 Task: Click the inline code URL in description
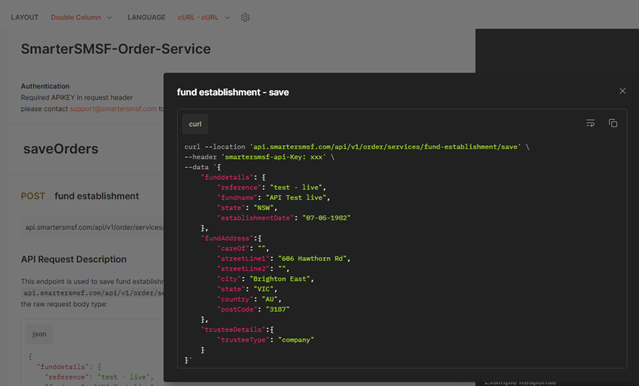[93, 293]
